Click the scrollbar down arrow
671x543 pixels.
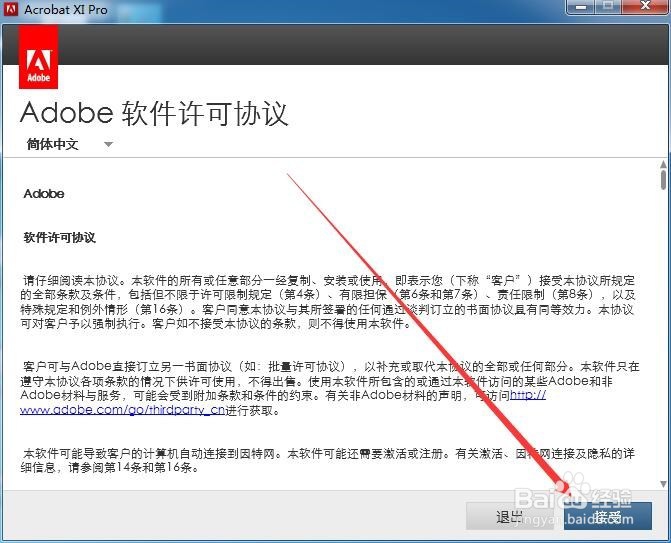click(x=663, y=484)
